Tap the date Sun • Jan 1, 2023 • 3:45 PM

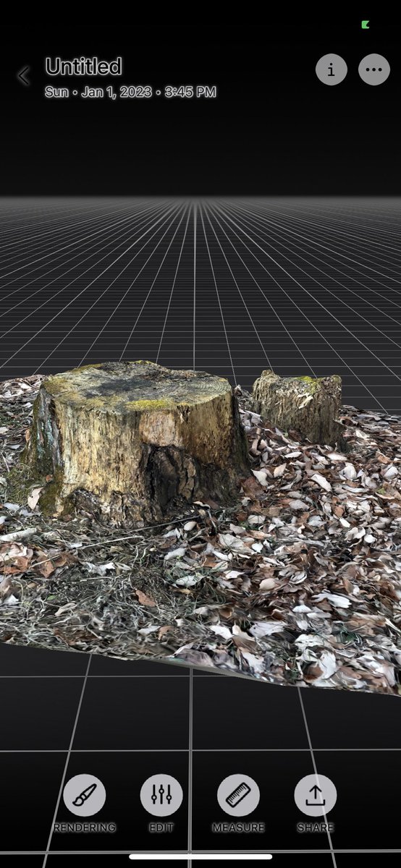coord(130,92)
